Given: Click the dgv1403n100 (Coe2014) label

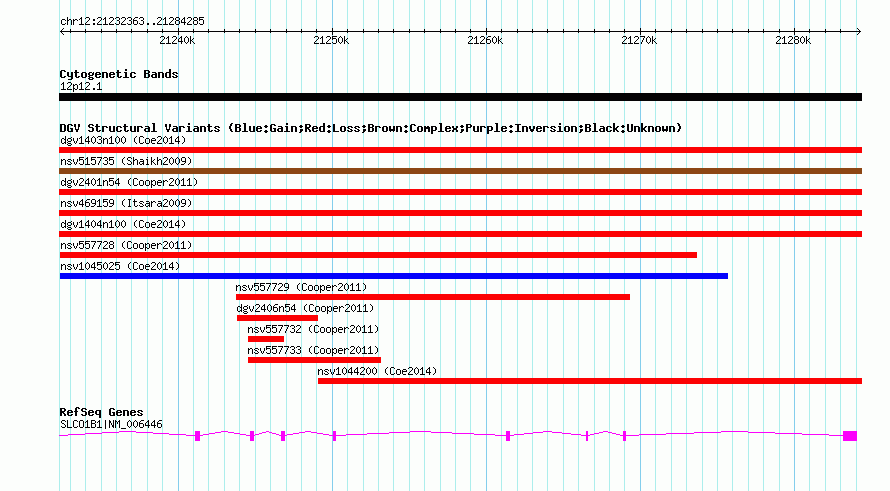Looking at the screenshot, I should click(x=123, y=140).
